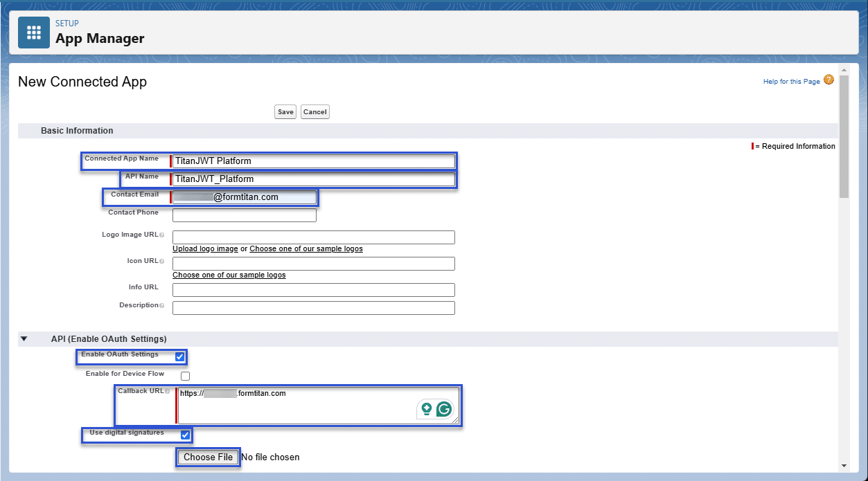The width and height of the screenshot is (868, 481).
Task: Save the new connected app
Action: 285,111
